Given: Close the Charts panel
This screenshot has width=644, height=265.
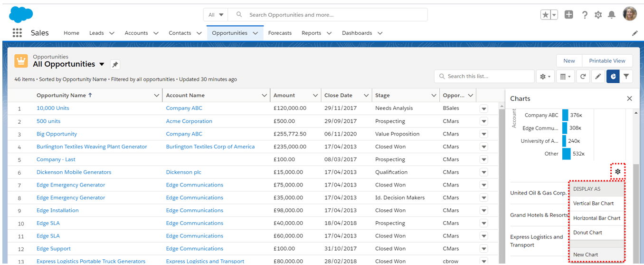Looking at the screenshot, I should (x=629, y=98).
